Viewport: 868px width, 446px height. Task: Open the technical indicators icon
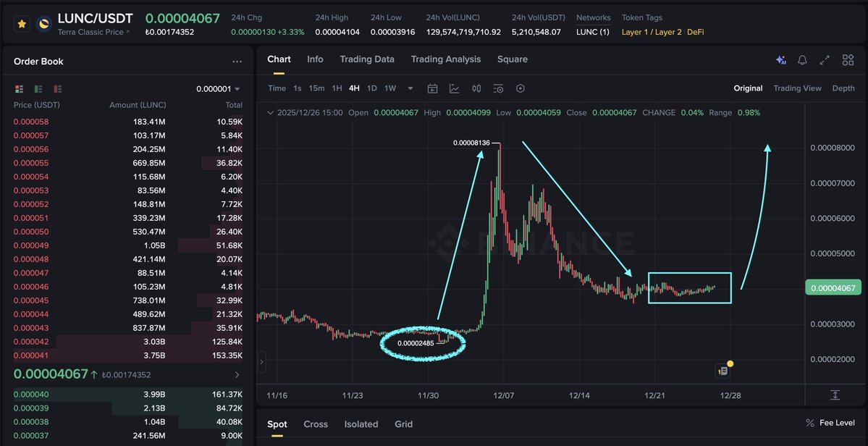[x=454, y=88]
